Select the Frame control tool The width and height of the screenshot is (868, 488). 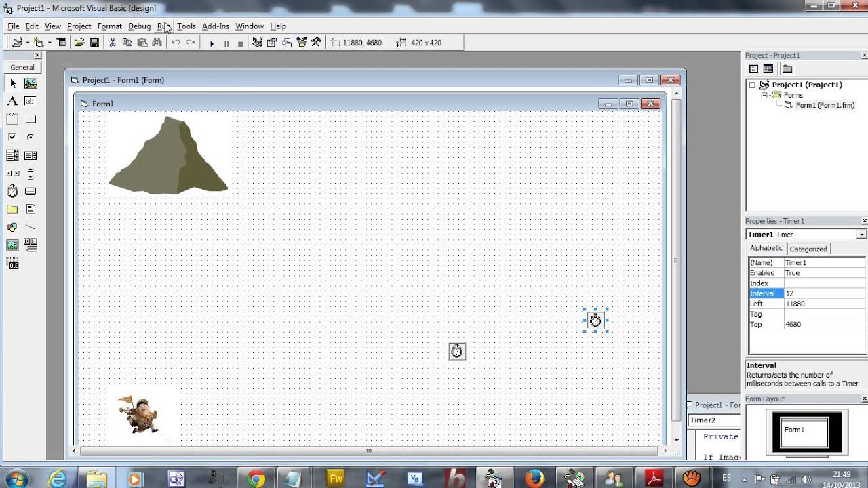(12, 119)
